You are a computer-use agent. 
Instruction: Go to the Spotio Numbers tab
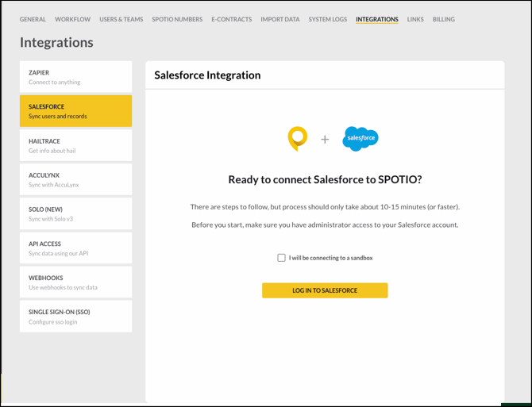[x=177, y=19]
